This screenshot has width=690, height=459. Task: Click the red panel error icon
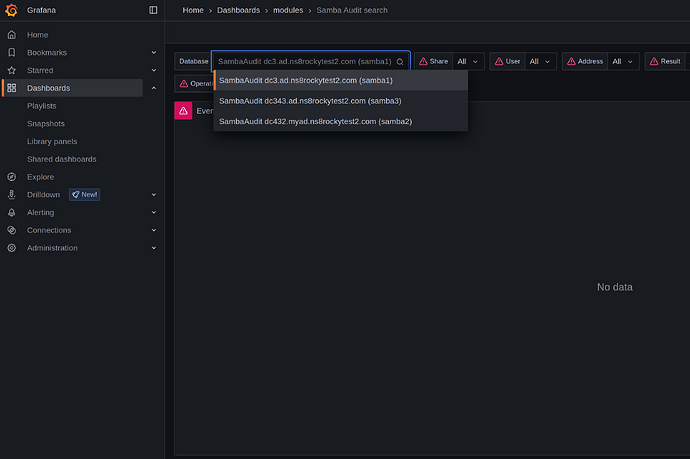pyautogui.click(x=183, y=111)
